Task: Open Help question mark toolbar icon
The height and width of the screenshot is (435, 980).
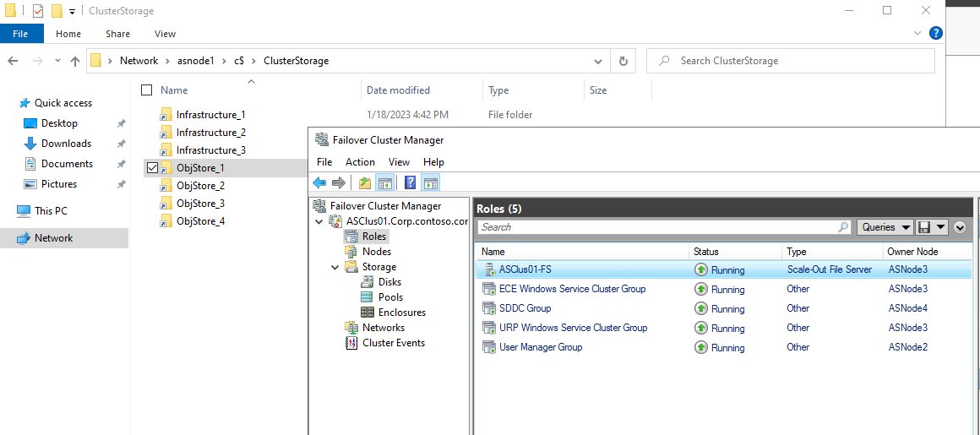Action: point(411,182)
